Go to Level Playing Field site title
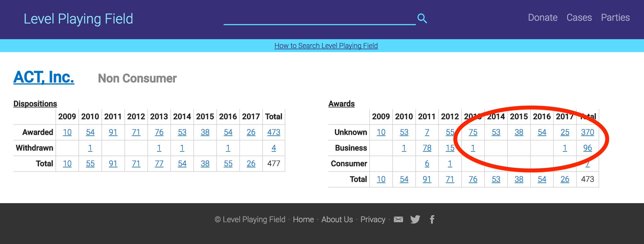The width and height of the screenshot is (644, 244). coord(78,19)
